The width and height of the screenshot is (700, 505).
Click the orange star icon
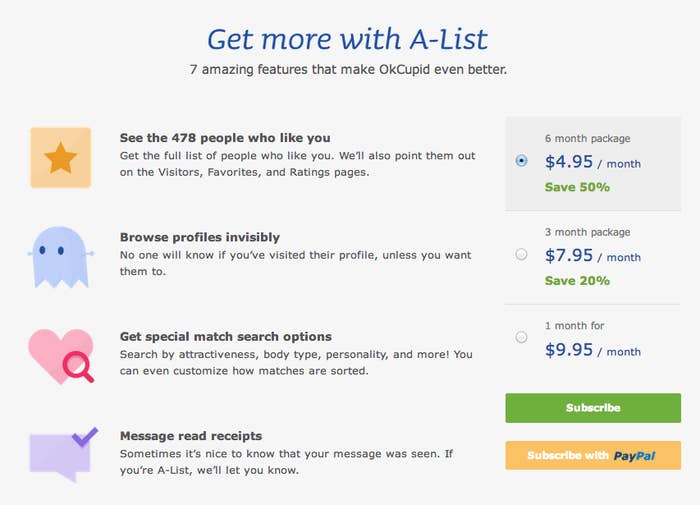coord(61,158)
